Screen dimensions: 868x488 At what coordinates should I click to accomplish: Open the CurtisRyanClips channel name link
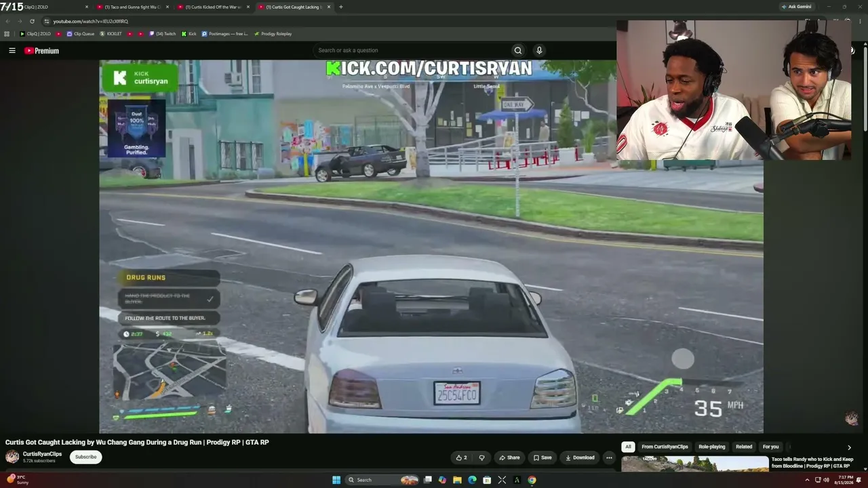click(x=42, y=454)
